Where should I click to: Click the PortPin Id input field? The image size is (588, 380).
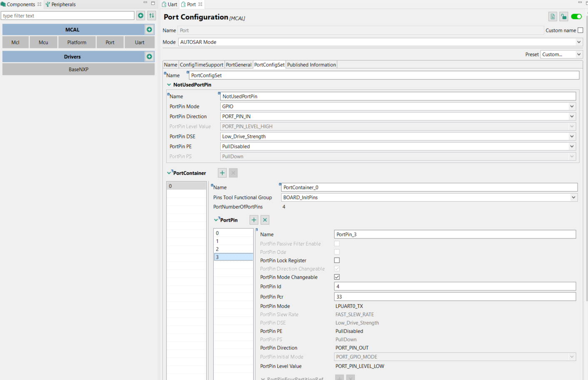pyautogui.click(x=455, y=287)
